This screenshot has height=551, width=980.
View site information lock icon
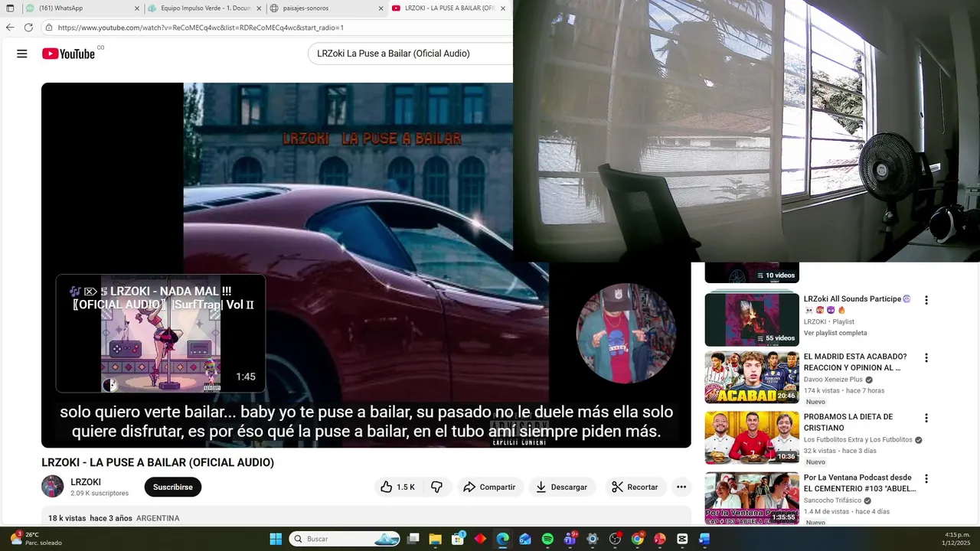coord(48,28)
